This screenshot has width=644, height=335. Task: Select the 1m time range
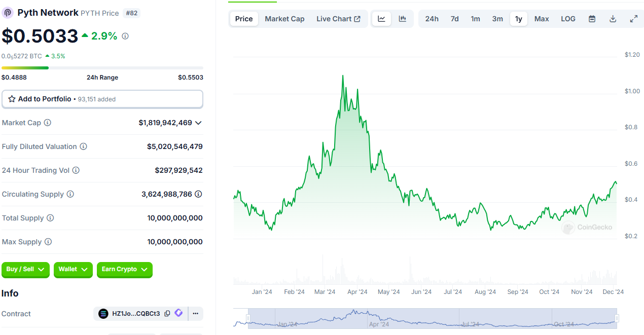click(x=475, y=19)
